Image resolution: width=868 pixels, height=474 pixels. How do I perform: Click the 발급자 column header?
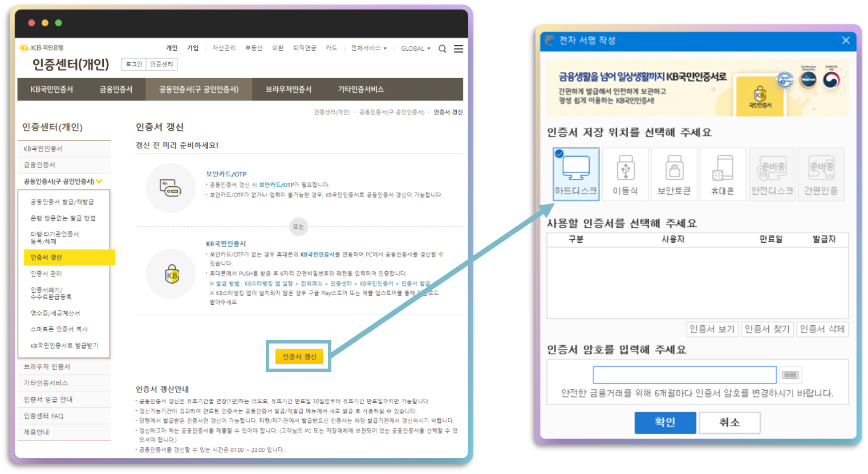tap(824, 239)
